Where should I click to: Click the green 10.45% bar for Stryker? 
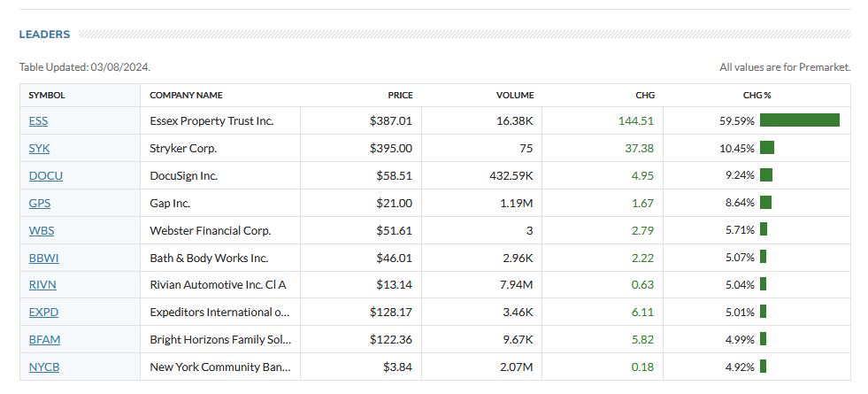coord(766,148)
